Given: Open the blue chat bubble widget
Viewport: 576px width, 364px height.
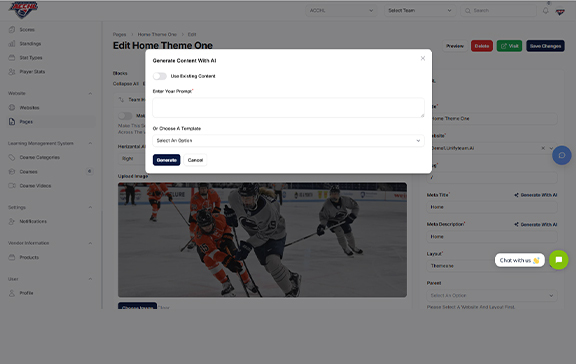Looking at the screenshot, I should (562, 155).
